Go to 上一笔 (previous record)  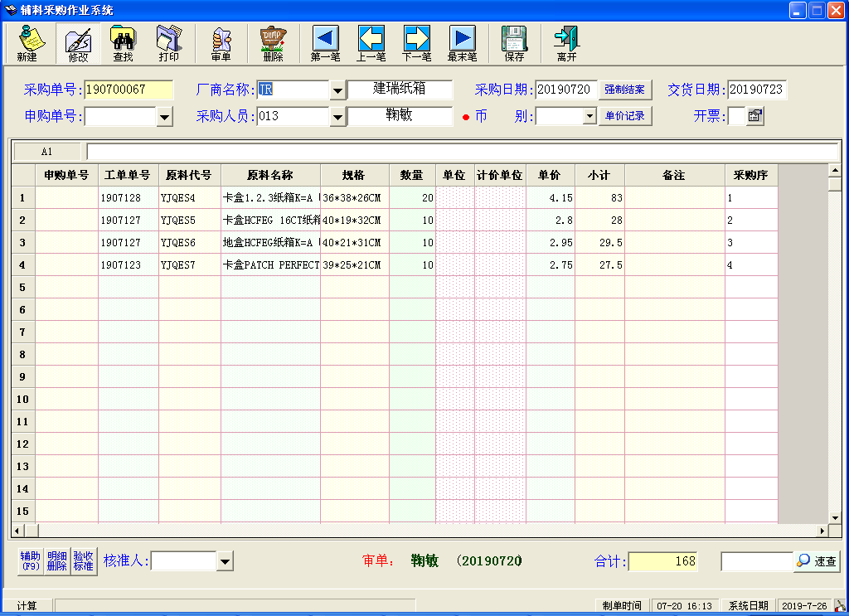[x=371, y=43]
